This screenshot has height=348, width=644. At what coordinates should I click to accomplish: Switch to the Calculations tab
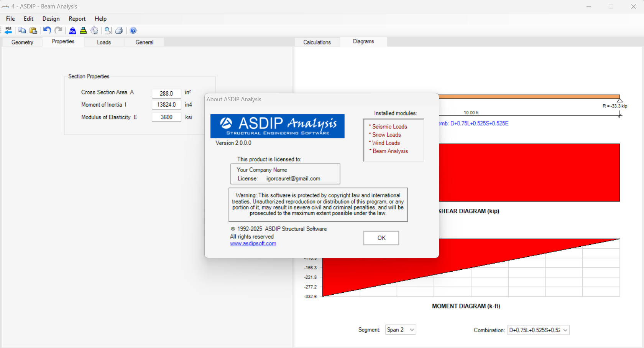(317, 42)
